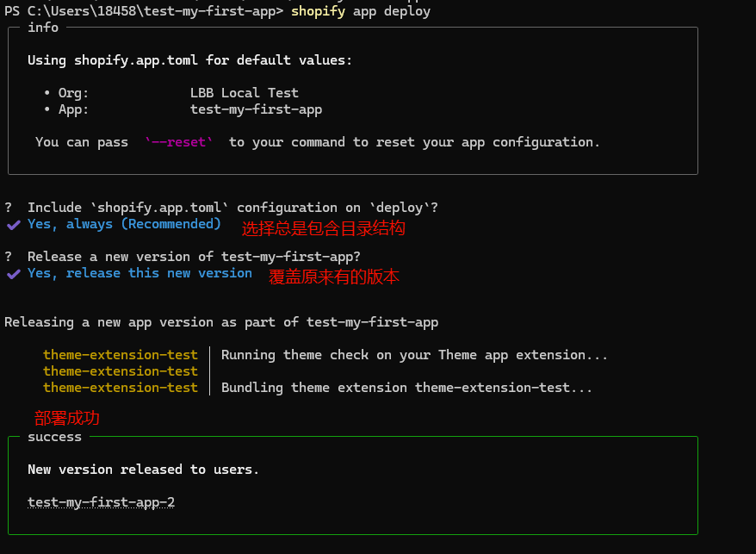Click 'Yes, always (Recommended)' answer

tap(124, 224)
